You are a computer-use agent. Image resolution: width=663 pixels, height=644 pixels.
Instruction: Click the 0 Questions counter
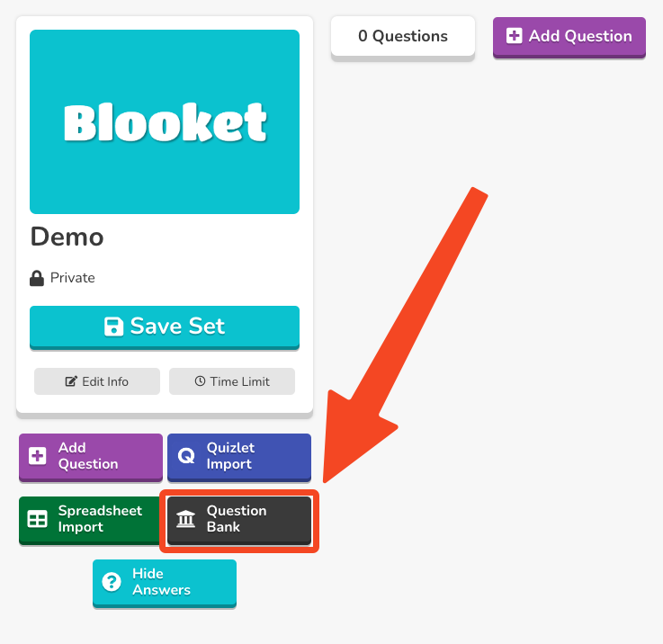(x=402, y=37)
